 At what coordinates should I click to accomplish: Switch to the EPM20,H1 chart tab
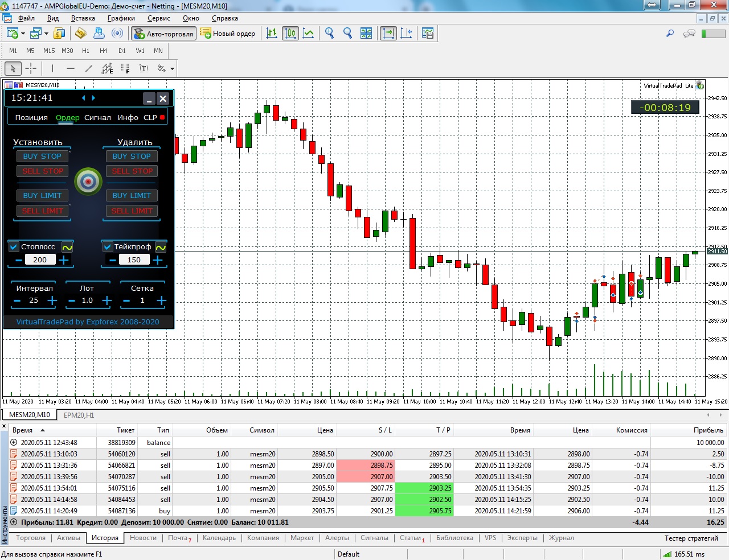[79, 415]
